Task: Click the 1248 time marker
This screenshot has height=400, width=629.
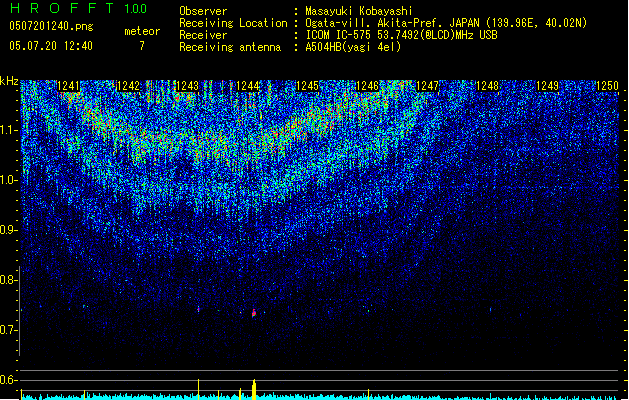Action: tap(487, 86)
